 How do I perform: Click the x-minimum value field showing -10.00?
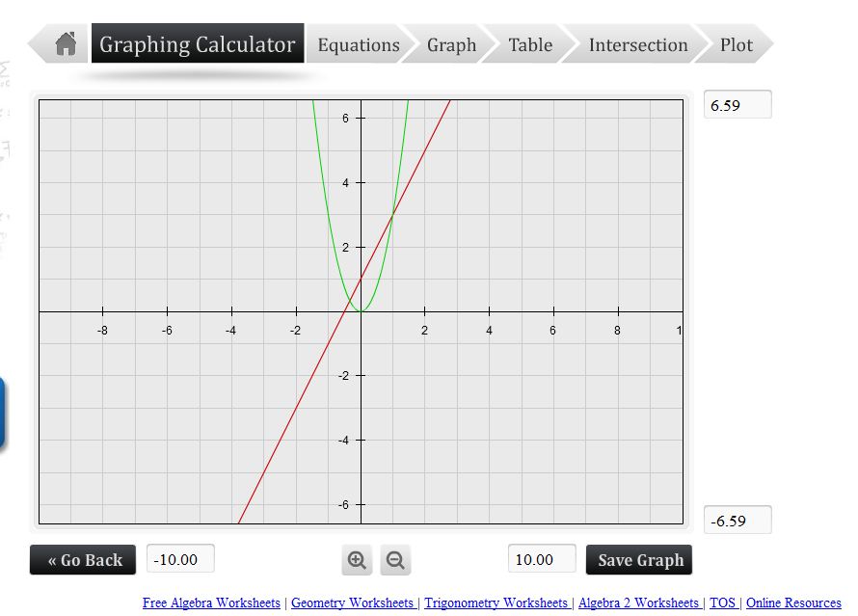[x=179, y=557]
